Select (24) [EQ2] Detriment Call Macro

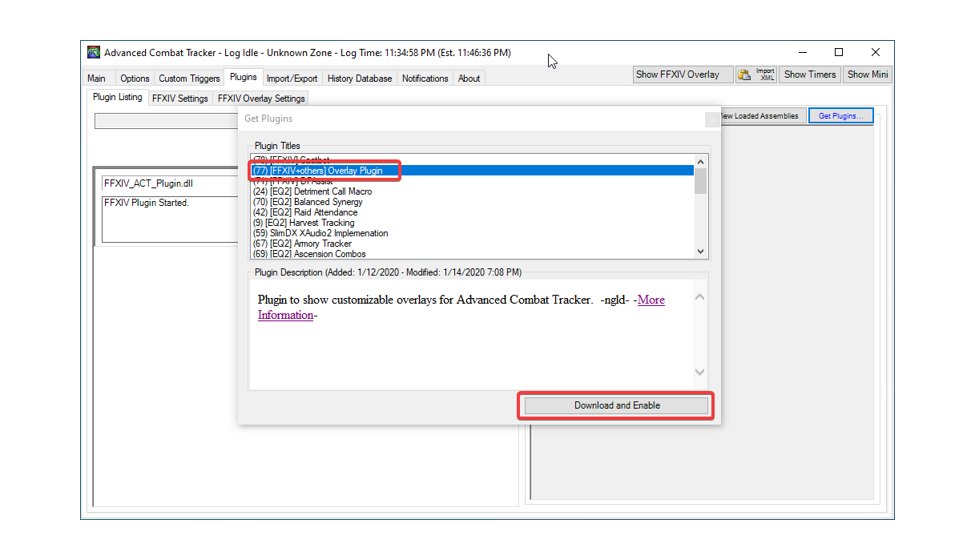tap(473, 191)
